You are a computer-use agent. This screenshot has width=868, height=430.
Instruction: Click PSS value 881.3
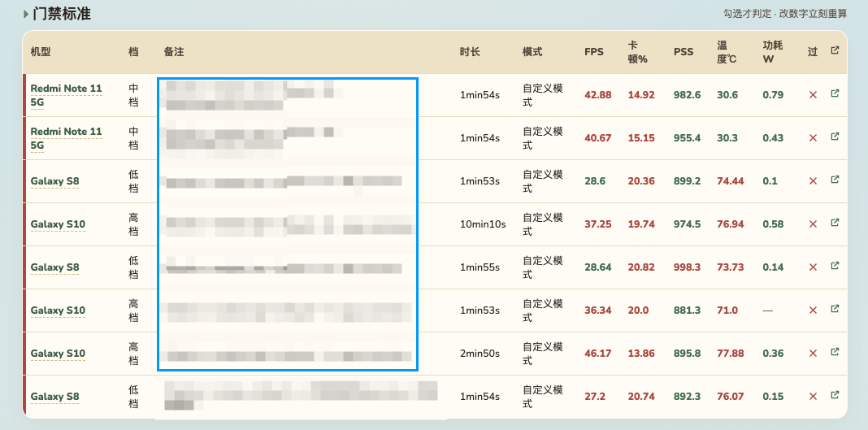(x=687, y=311)
